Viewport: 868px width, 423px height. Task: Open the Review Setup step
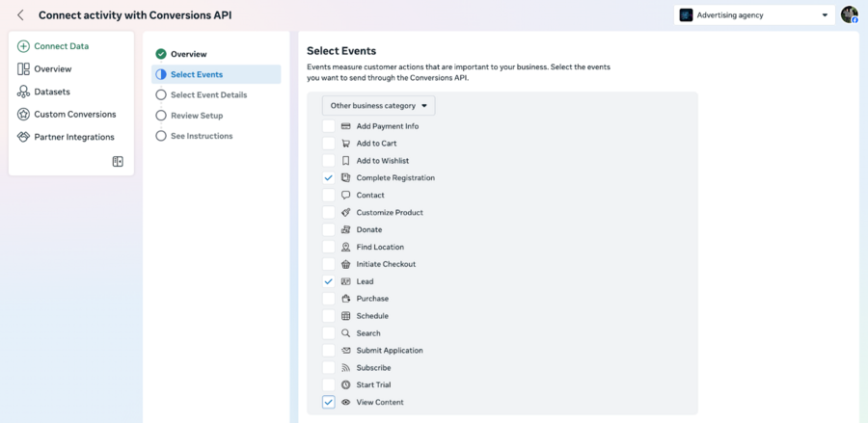click(197, 116)
